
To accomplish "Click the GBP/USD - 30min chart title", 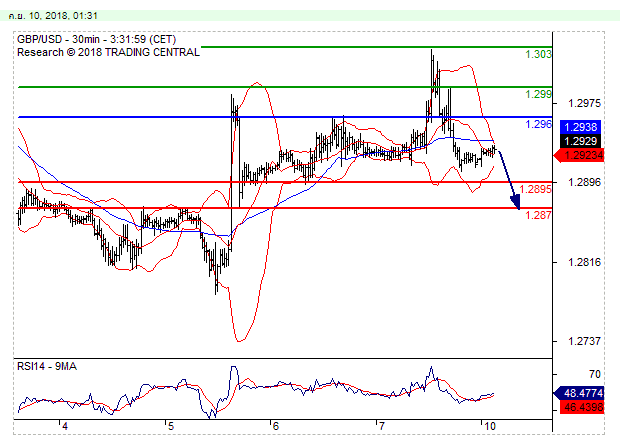I will click(96, 39).
